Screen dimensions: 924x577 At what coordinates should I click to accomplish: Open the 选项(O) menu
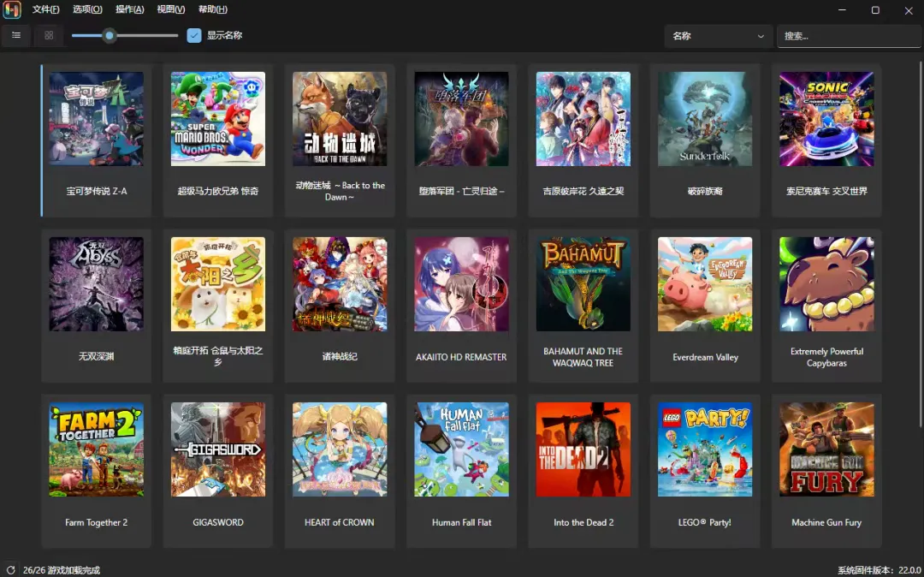(x=87, y=9)
